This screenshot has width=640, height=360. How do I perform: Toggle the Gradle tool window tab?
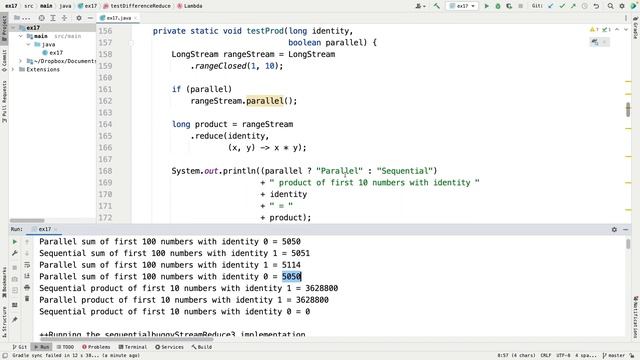(x=636, y=28)
